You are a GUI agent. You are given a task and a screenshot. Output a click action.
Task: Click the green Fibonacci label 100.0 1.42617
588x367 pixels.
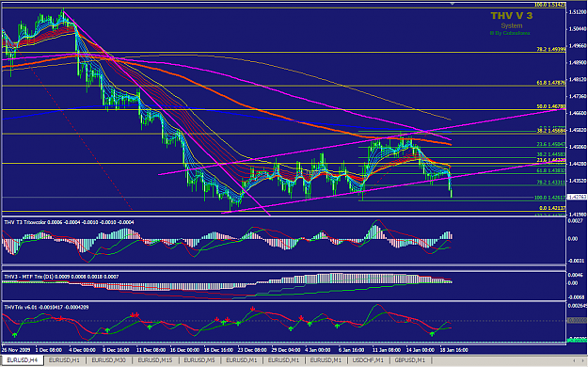pyautogui.click(x=549, y=198)
